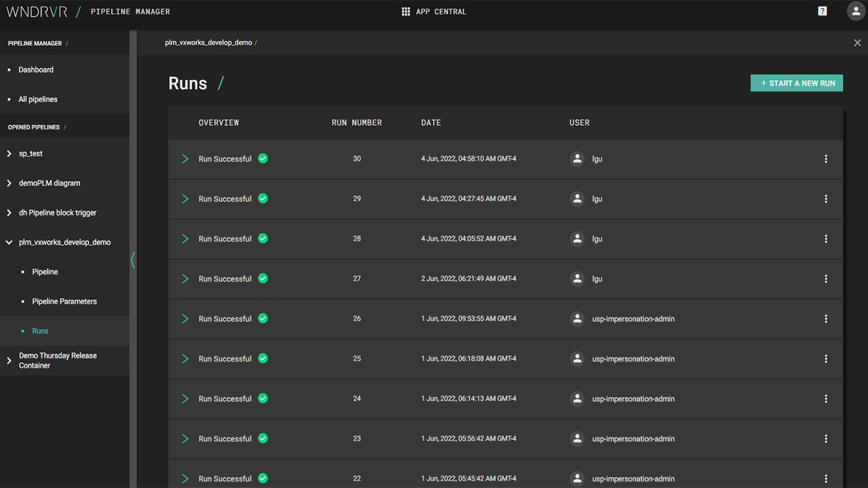
Task: Expand the dh Pipeline block trigger entry
Action: click(x=9, y=213)
